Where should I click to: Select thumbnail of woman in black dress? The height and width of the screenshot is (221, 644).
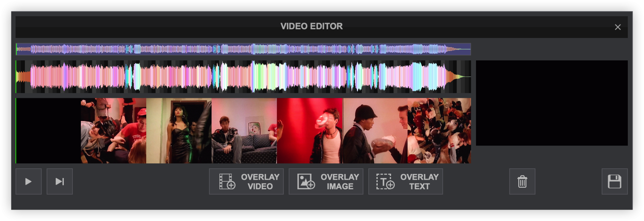179,130
